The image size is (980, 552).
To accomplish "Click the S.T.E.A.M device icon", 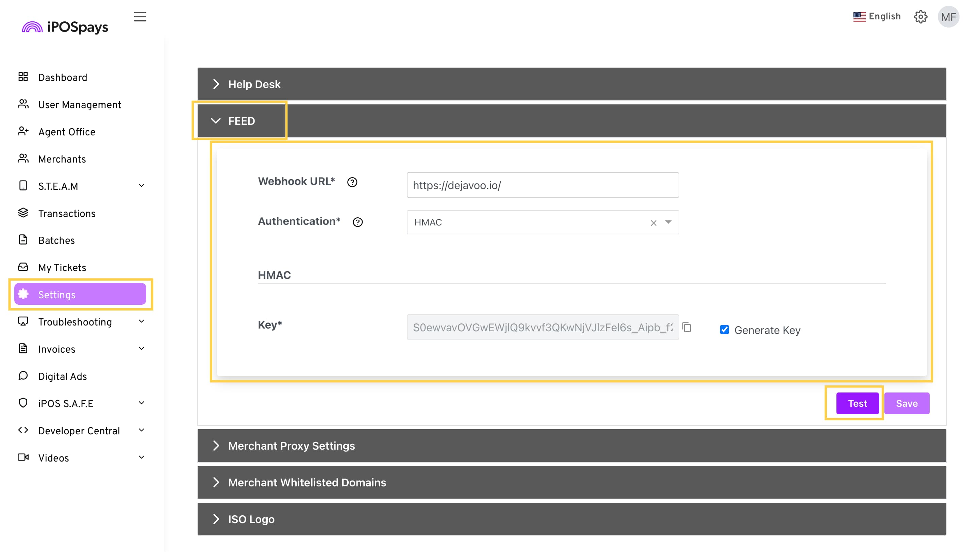I will [23, 186].
